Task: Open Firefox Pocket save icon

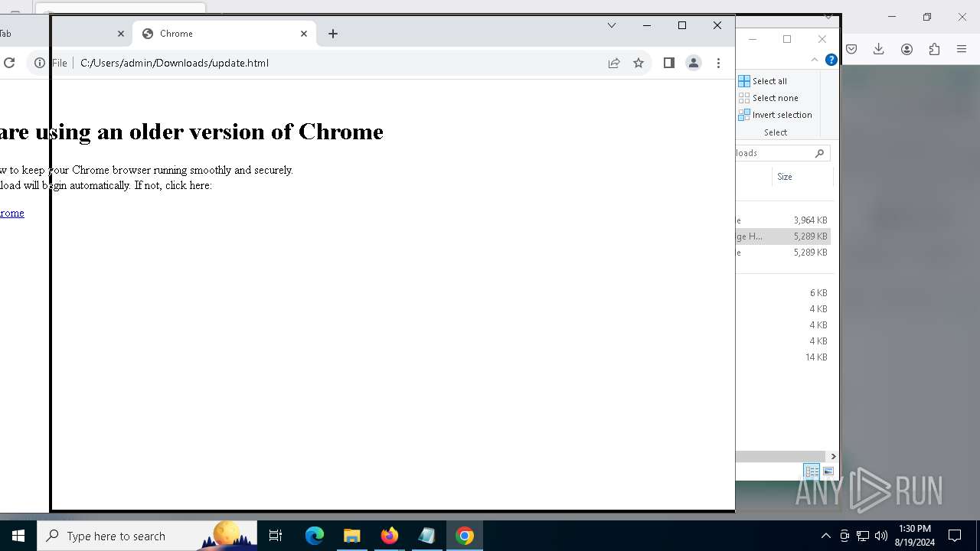Action: 851,49
